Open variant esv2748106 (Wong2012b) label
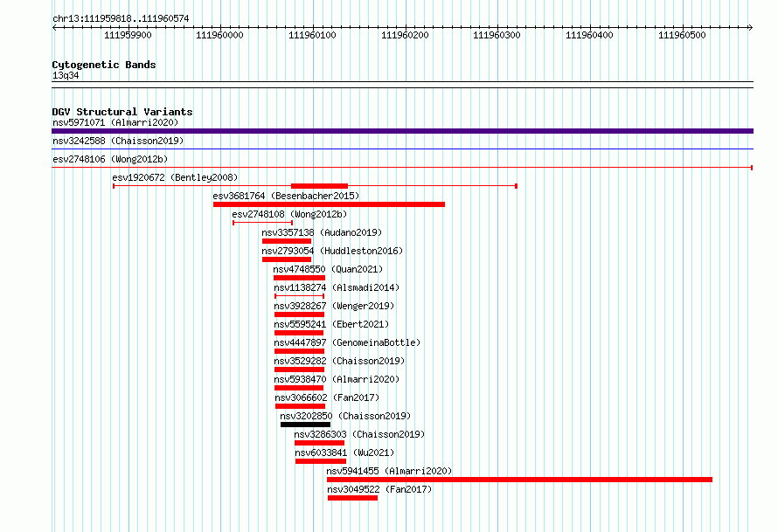 click(x=110, y=159)
